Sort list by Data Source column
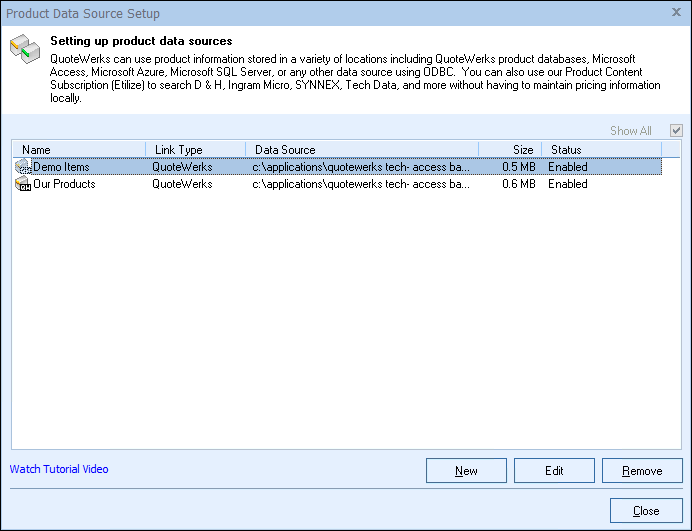 click(x=361, y=150)
